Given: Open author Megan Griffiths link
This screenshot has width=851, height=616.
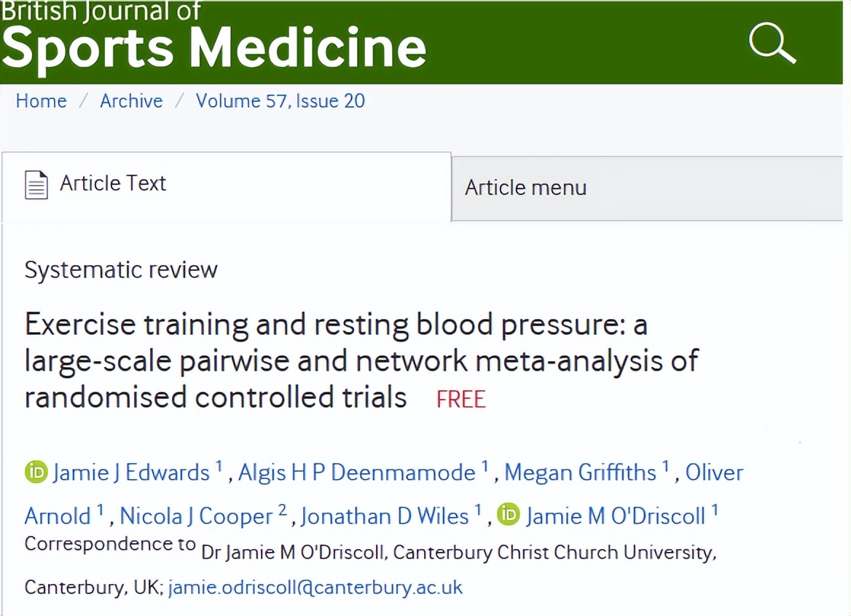Looking at the screenshot, I should point(580,473).
